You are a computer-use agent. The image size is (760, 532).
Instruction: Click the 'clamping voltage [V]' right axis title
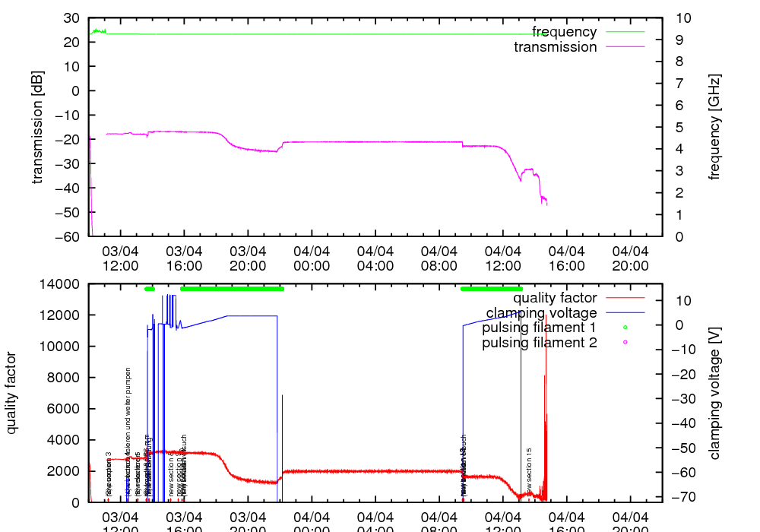pyautogui.click(x=714, y=393)
